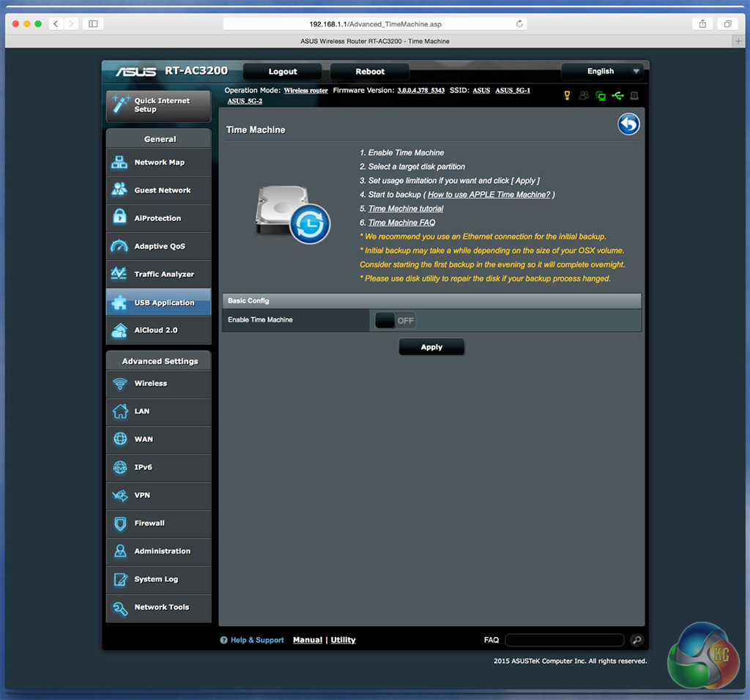Open the Time Machine tutorial link
Image resolution: width=750 pixels, height=700 pixels.
(406, 209)
